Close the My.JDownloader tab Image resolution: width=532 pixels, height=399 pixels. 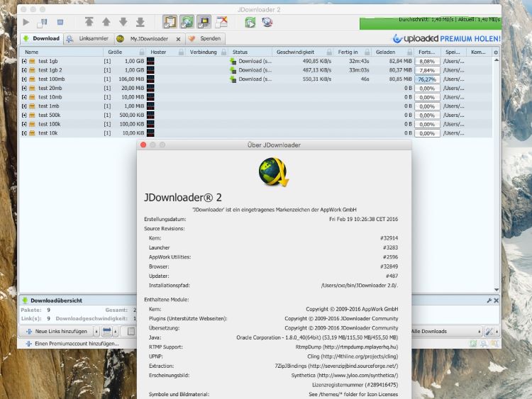(x=178, y=39)
